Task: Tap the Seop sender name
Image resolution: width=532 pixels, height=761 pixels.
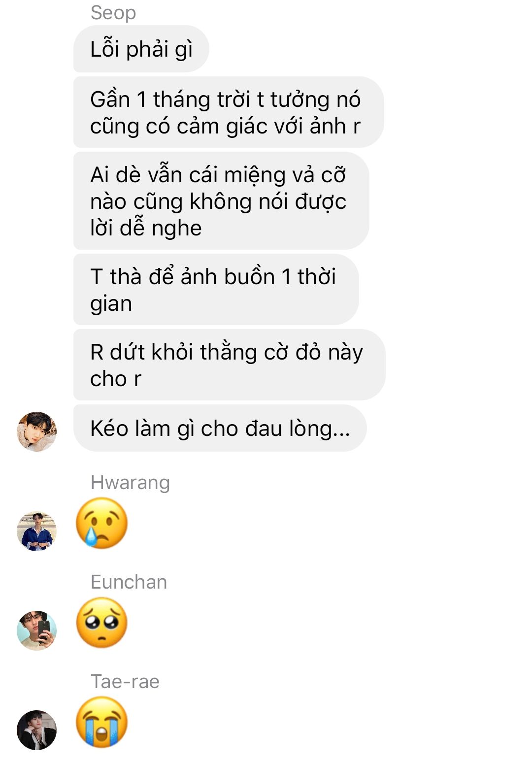Action: coord(113,13)
